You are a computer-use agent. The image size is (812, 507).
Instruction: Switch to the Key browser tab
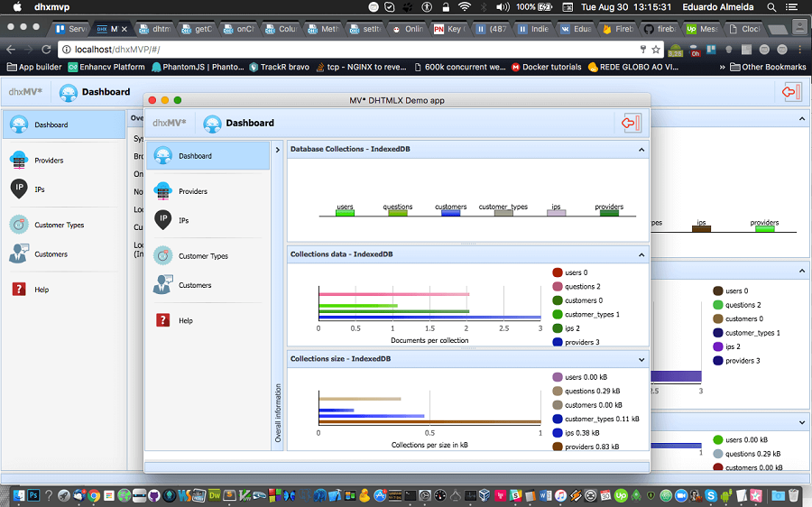(449, 29)
